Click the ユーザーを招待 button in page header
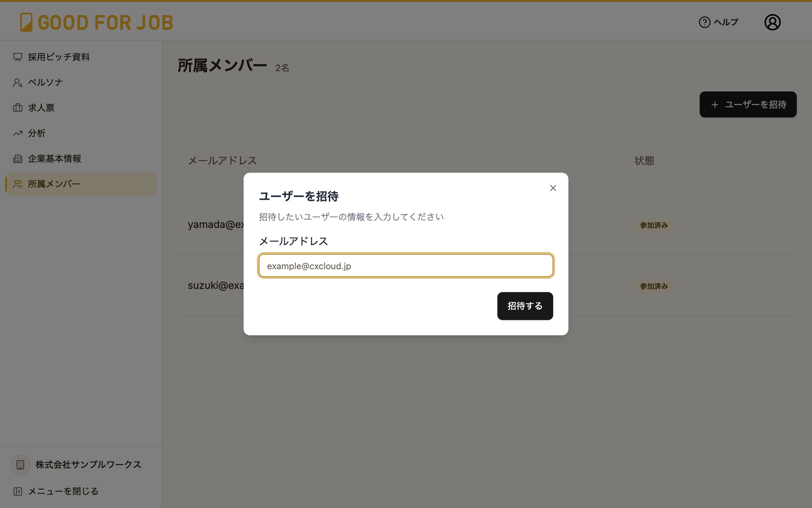This screenshot has height=508, width=812. 748,104
